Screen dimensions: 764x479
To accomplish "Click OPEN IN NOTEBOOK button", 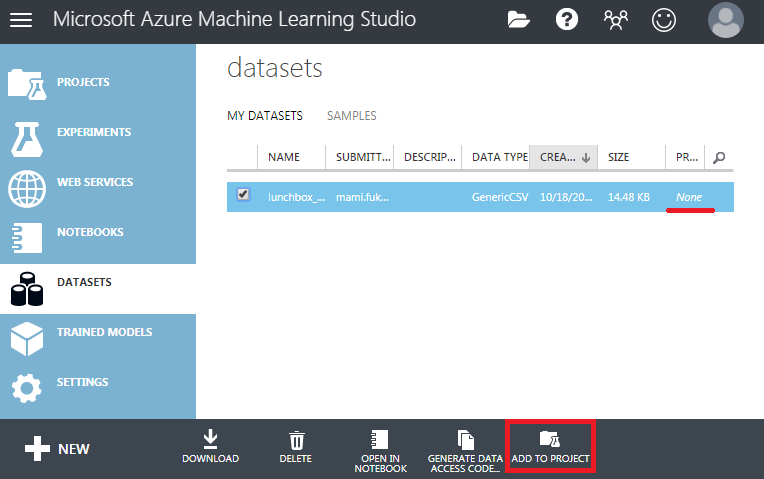I will (381, 451).
